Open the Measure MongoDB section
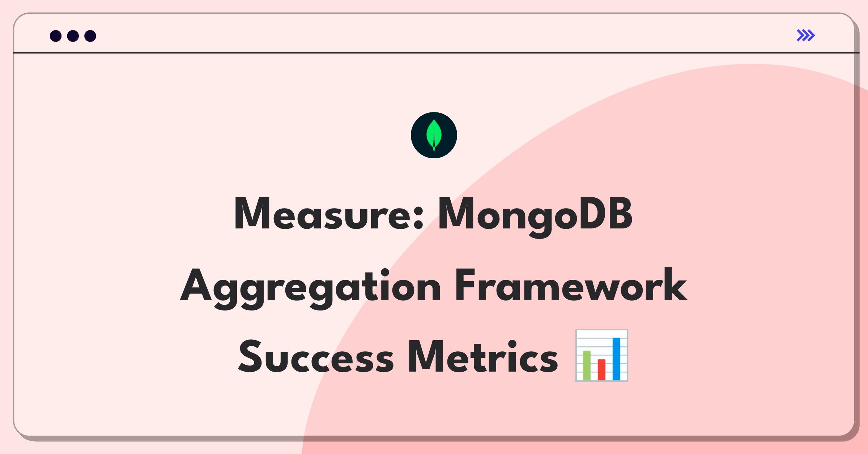Screen dimensions: 868x454 coord(434,281)
